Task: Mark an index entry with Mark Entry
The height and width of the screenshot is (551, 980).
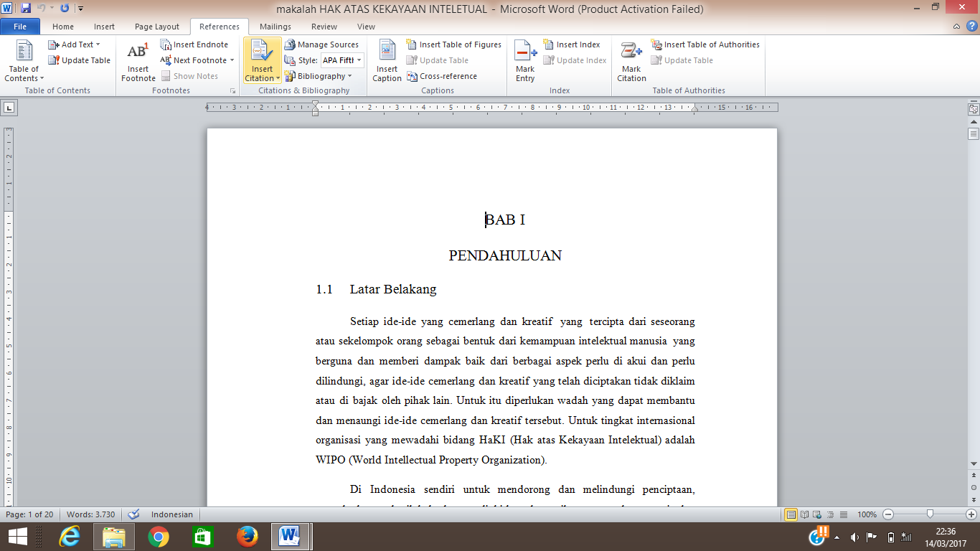Action: click(524, 61)
